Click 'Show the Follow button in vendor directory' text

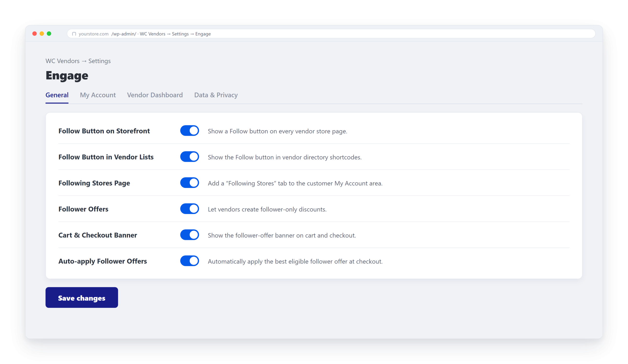(285, 157)
